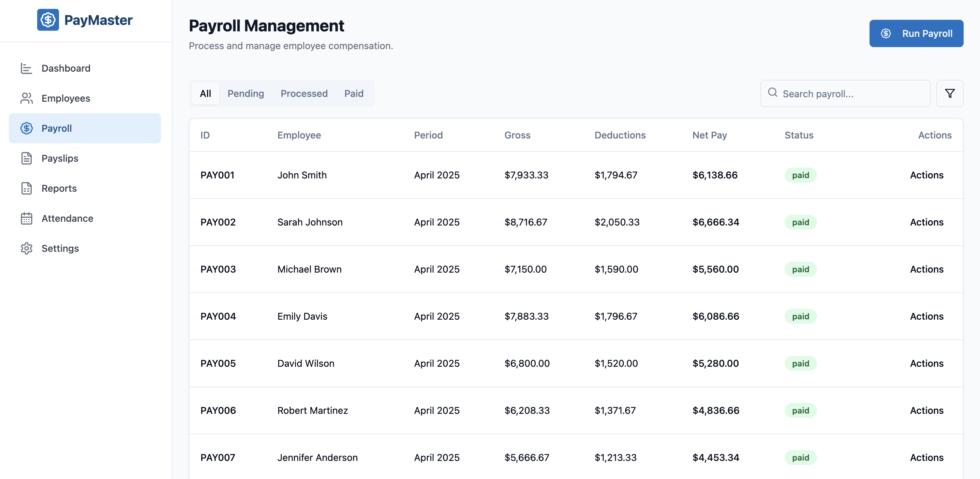Click the Employees people icon
Screen dimensions: 980x479
tap(26, 98)
